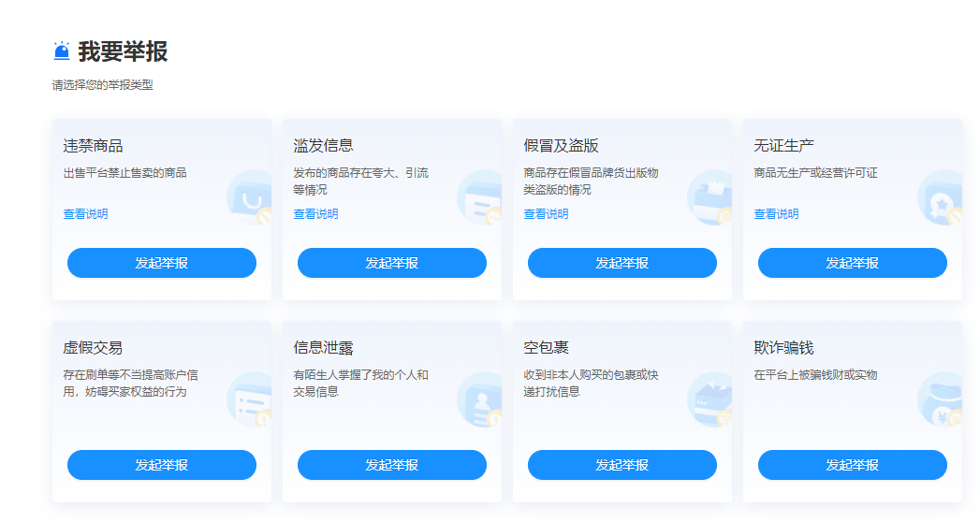Click the blue alarm icon beside 我要举报
980x522 pixels.
click(62, 51)
